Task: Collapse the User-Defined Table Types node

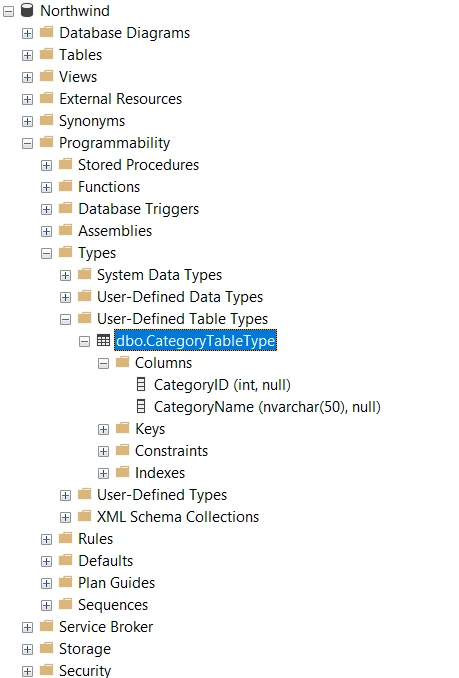Action: 65,320
